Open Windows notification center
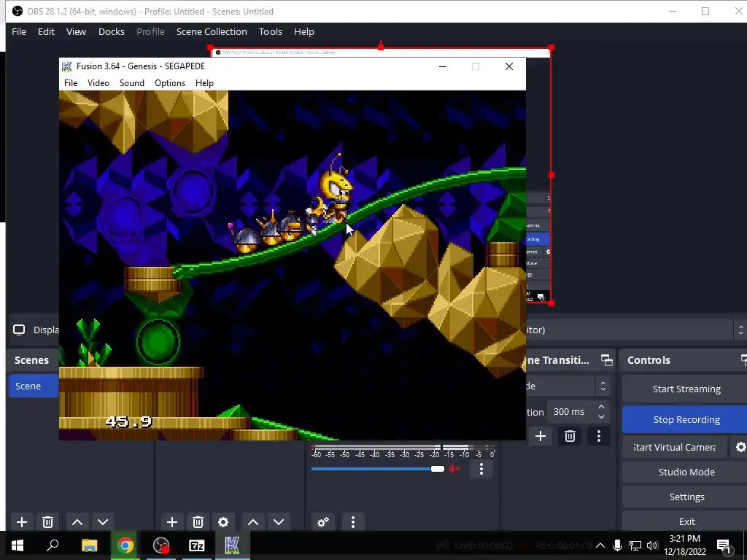The height and width of the screenshot is (560, 747). tap(724, 545)
